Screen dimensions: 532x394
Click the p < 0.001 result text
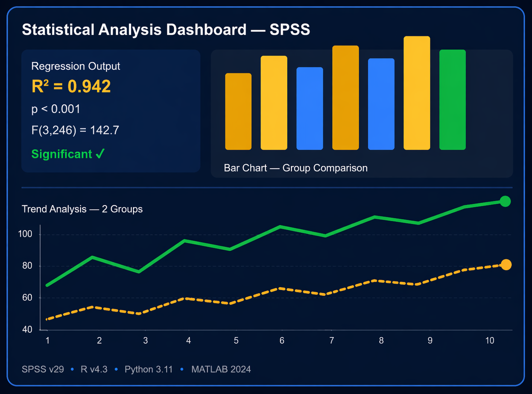(x=56, y=109)
